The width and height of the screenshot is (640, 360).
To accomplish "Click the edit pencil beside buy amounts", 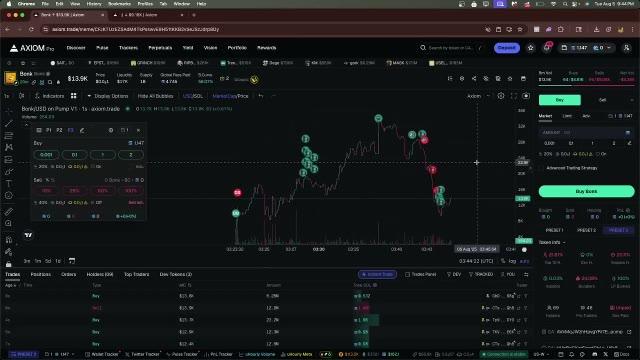I will [x=629, y=143].
